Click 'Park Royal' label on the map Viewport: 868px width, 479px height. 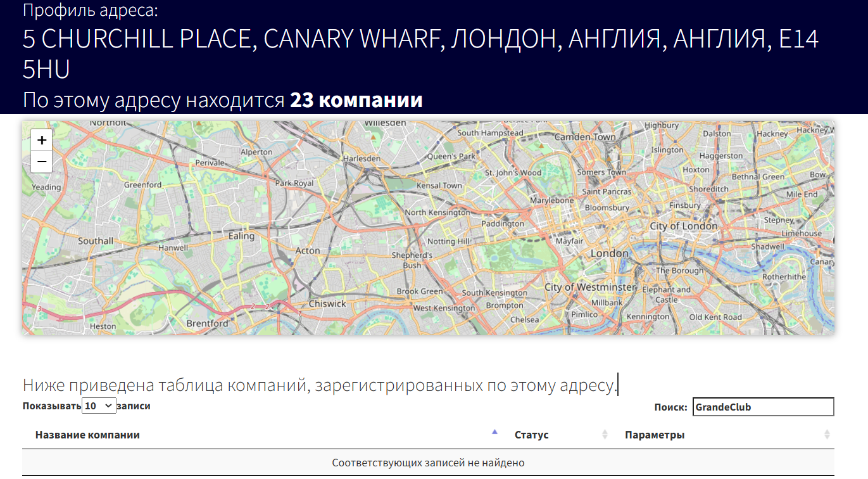pos(294,183)
